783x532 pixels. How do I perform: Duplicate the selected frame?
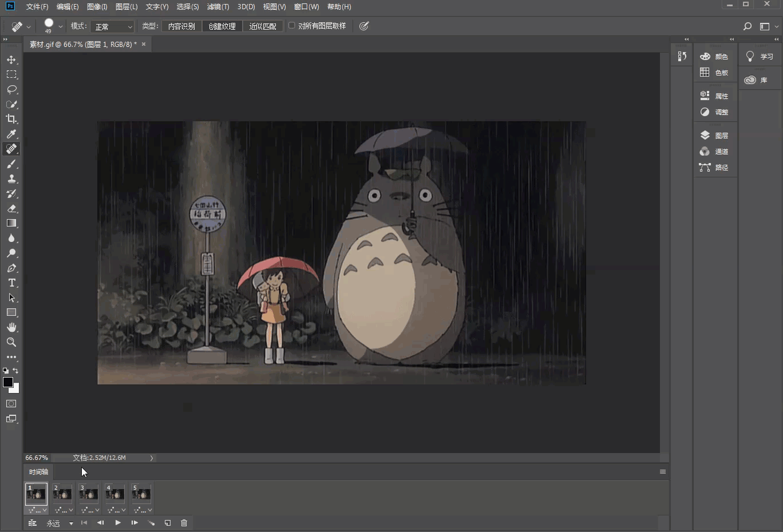click(168, 523)
